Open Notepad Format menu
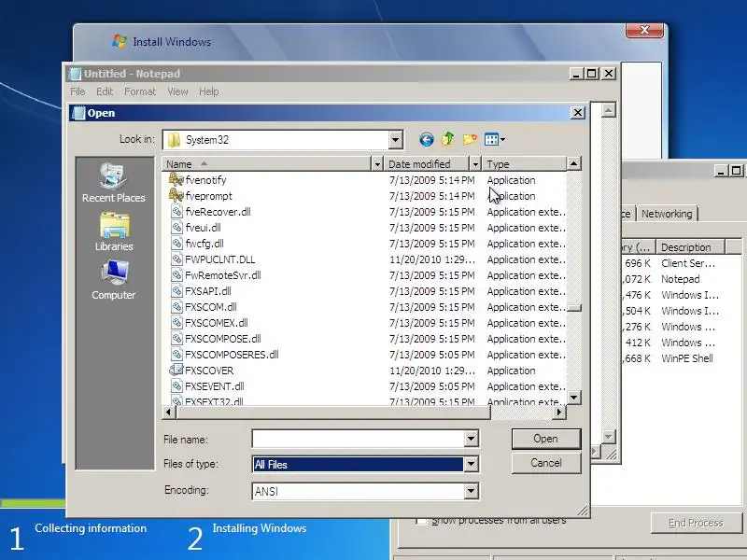Image resolution: width=747 pixels, height=560 pixels. [140, 91]
